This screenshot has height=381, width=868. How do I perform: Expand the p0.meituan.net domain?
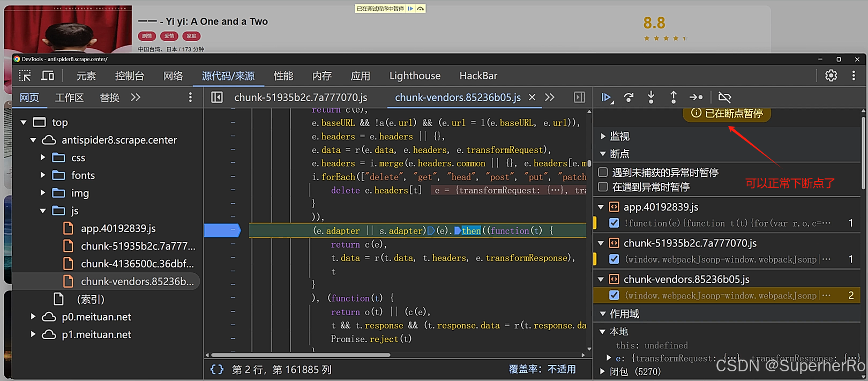pyautogui.click(x=33, y=317)
